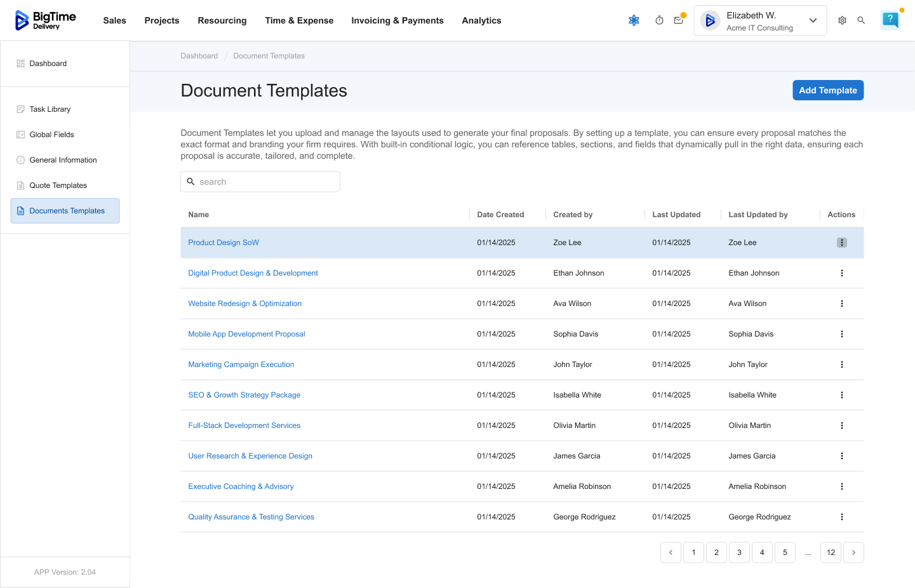Select Quote Templates in sidebar
This screenshot has width=915, height=588.
click(x=58, y=185)
